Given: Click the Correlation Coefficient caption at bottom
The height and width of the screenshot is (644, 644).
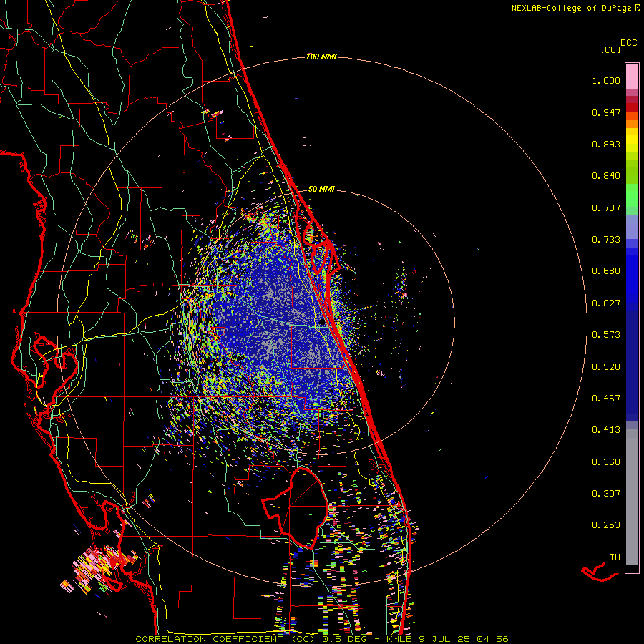Looking at the screenshot, I should tap(321, 639).
